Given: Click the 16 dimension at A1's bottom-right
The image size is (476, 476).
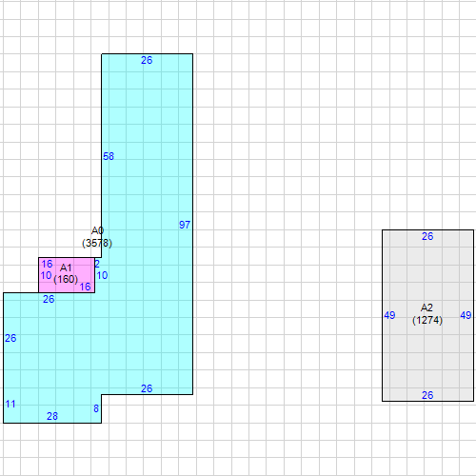Looking at the screenshot, I should [x=85, y=287].
